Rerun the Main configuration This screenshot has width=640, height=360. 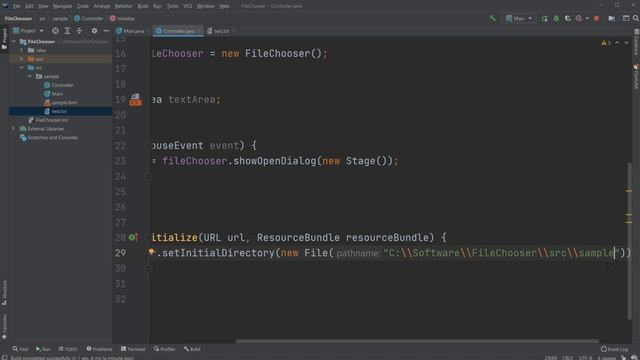544,19
